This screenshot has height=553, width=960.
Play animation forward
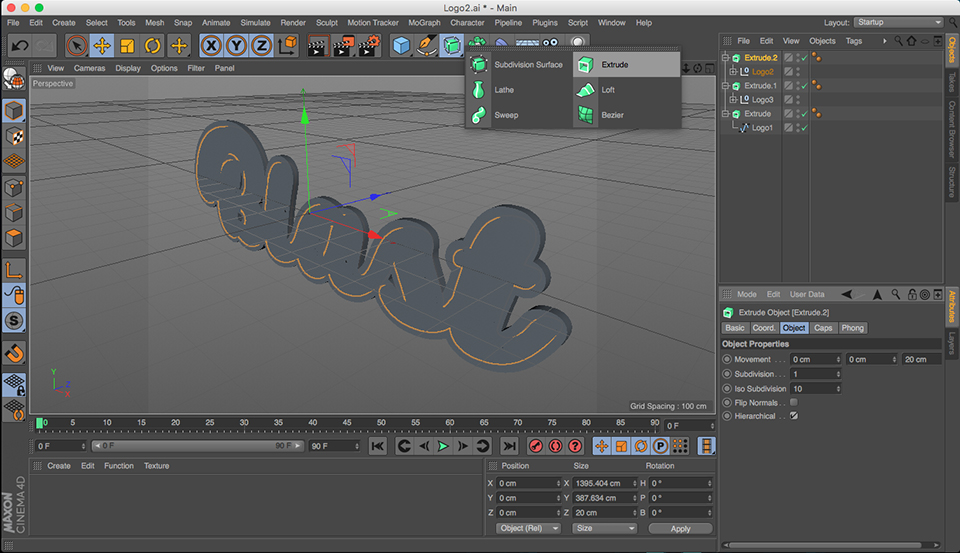pos(443,446)
